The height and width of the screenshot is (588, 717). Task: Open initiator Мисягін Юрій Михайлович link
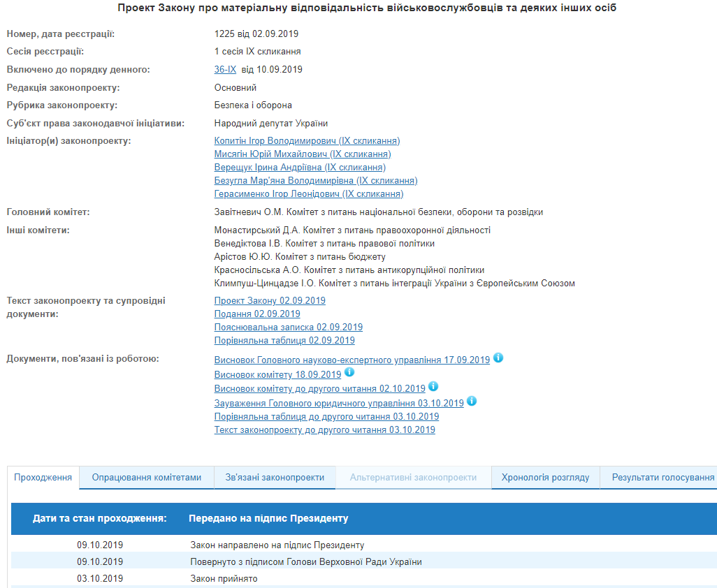[x=303, y=154]
